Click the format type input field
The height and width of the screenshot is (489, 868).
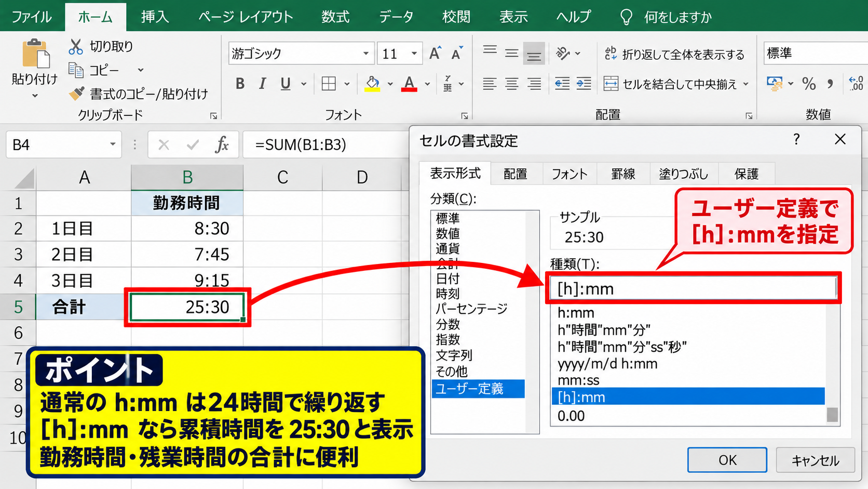(x=693, y=288)
